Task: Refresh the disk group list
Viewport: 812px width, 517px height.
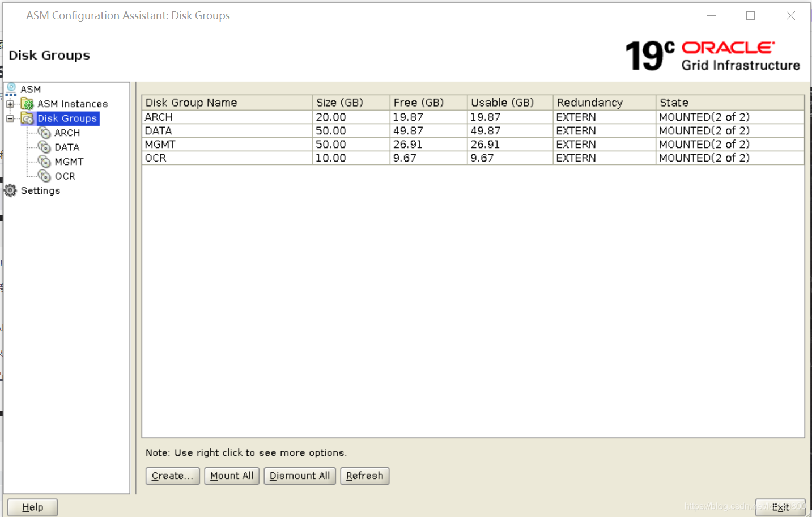Action: tap(364, 476)
